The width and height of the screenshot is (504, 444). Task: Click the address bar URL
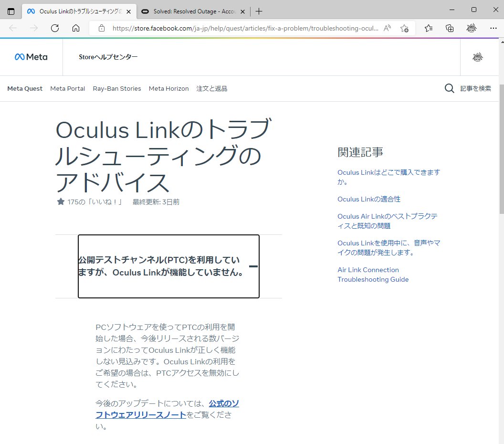(x=245, y=28)
